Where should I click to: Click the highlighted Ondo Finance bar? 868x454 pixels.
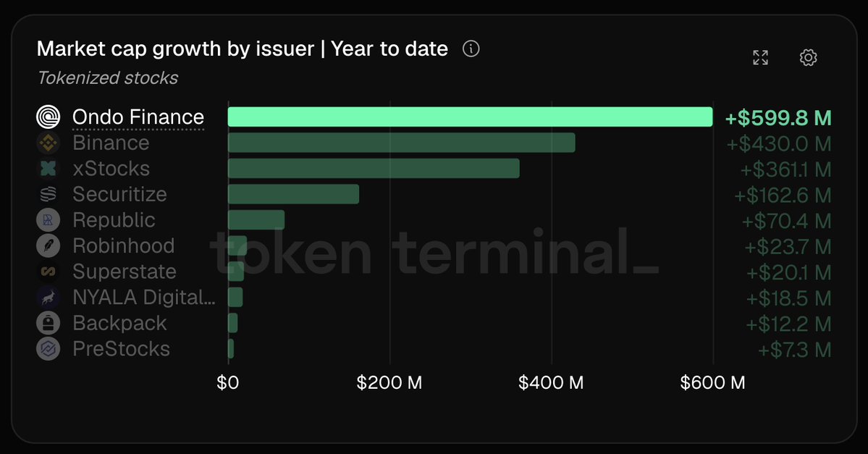[x=470, y=117]
